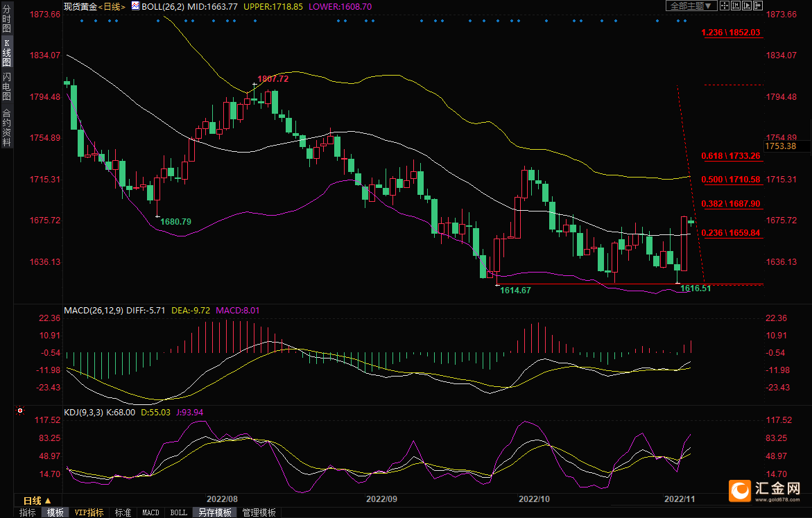
Task: Click the red marker beside KDJ panel
Action: tap(20, 410)
